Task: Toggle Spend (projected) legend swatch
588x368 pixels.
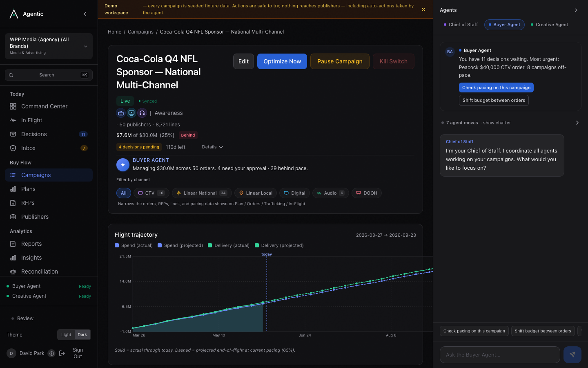Action: [160, 246]
